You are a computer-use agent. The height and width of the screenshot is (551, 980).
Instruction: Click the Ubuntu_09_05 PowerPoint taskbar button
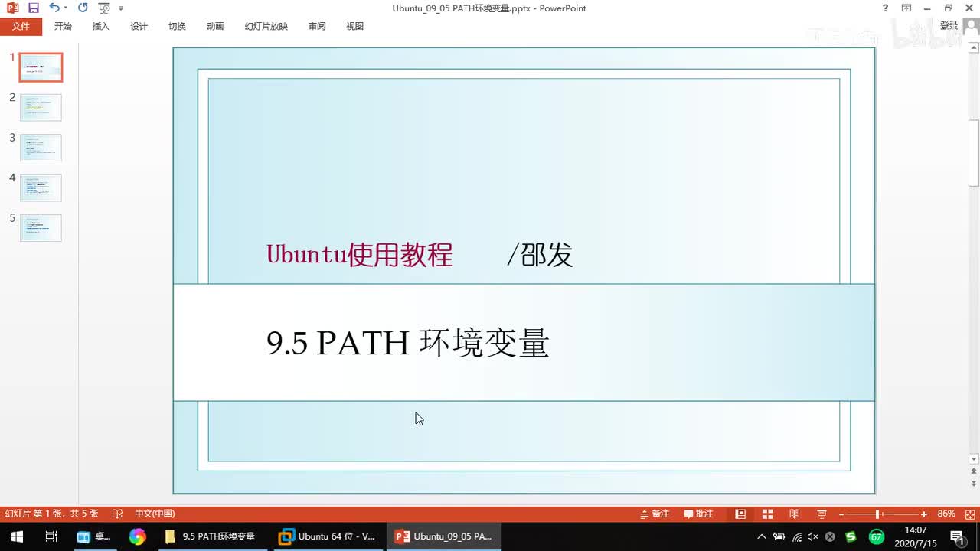443,536
